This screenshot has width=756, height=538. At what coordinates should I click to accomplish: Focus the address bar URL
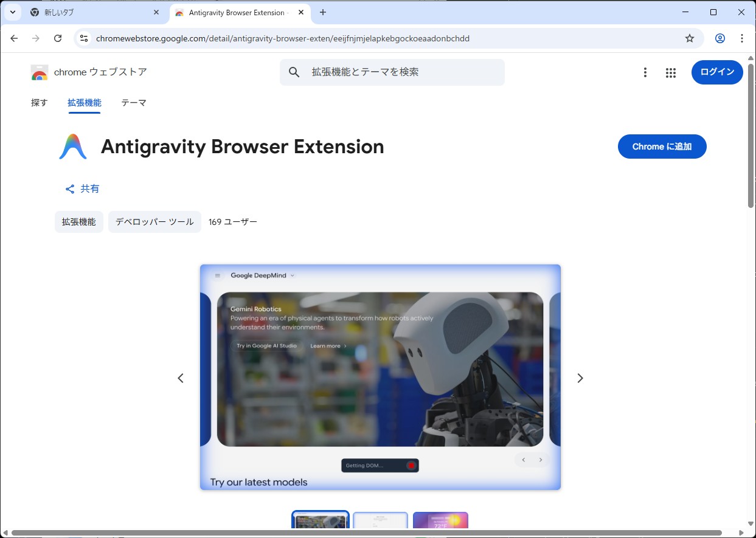(283, 38)
